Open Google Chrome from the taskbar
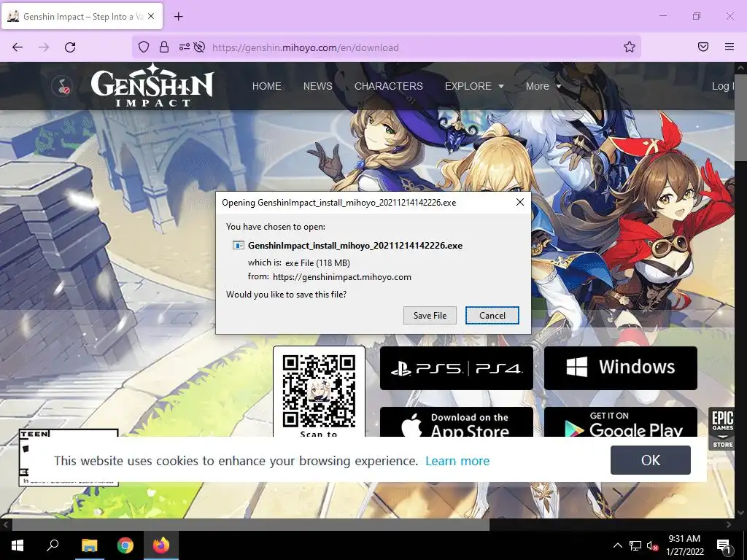 pyautogui.click(x=125, y=545)
